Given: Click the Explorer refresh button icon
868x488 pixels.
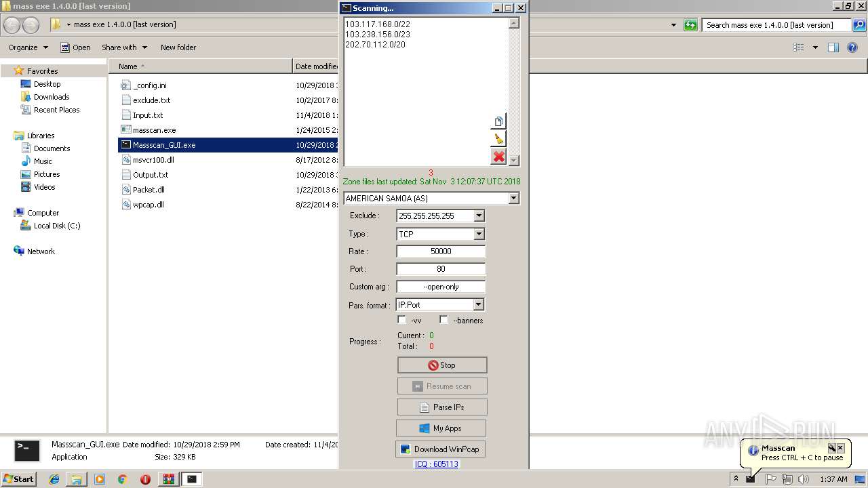Looking at the screenshot, I should point(690,25).
